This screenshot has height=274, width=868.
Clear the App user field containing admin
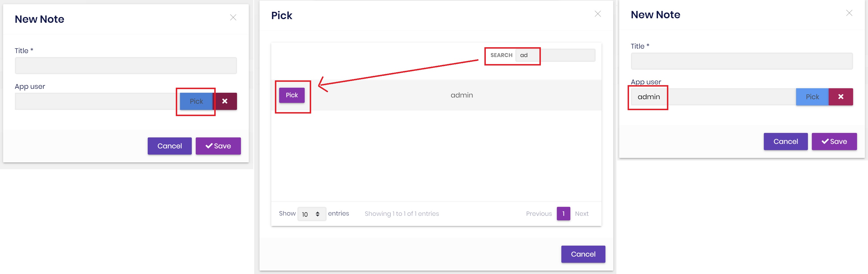tap(840, 97)
